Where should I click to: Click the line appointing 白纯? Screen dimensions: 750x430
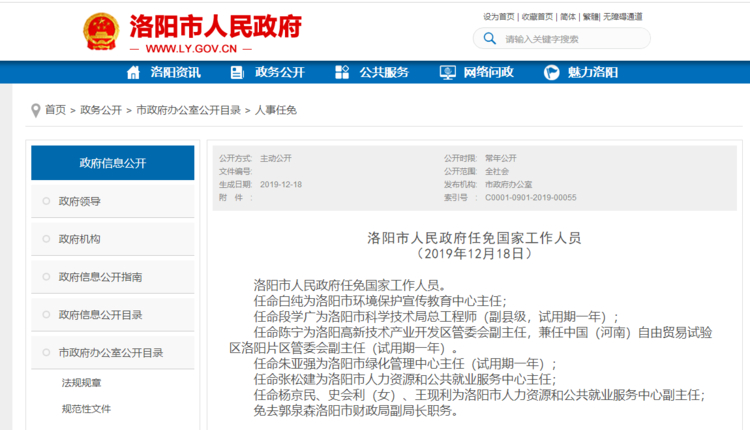click(x=380, y=301)
